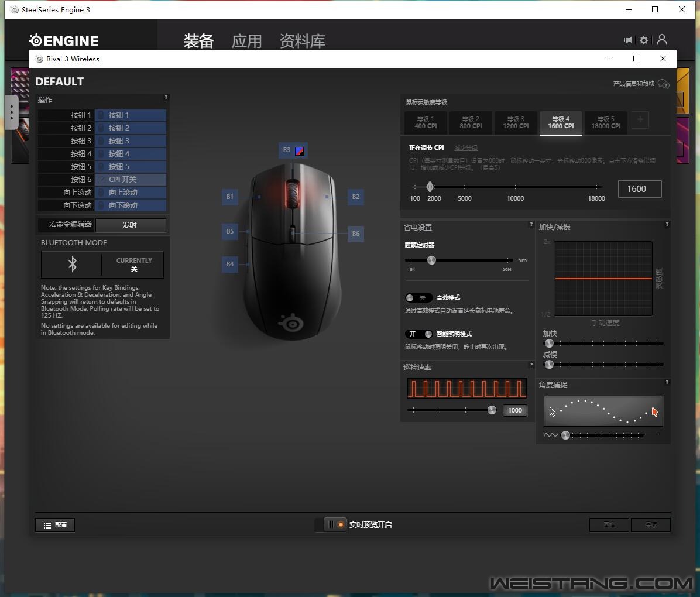Viewport: 700px width, 597px height.
Task: Click the CPI sensitivity slider handle
Action: [x=430, y=187]
